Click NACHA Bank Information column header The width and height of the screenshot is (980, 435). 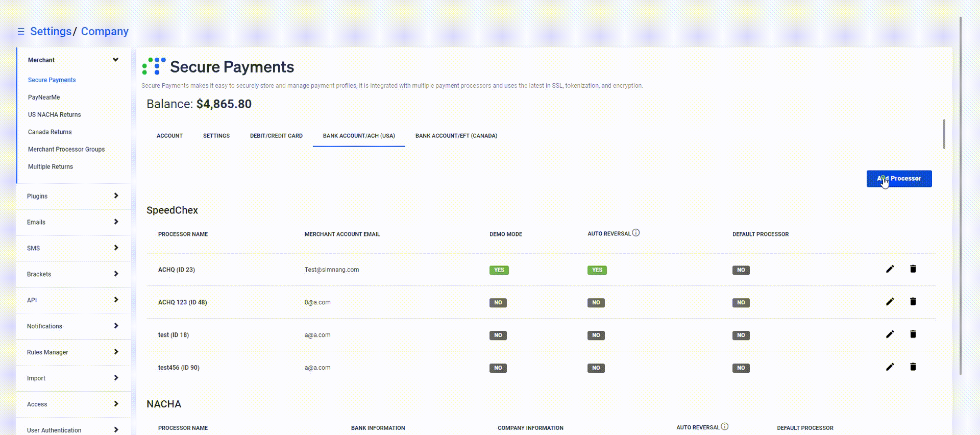click(378, 428)
